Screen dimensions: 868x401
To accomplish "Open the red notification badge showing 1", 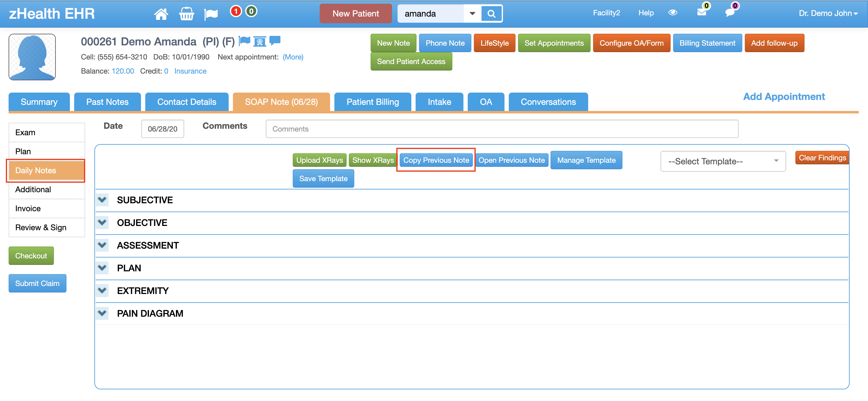I will coord(236,11).
